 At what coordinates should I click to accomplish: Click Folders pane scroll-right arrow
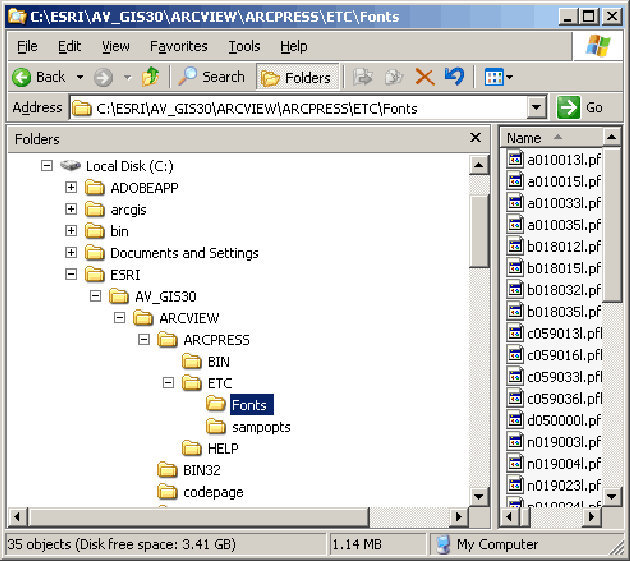click(458, 517)
